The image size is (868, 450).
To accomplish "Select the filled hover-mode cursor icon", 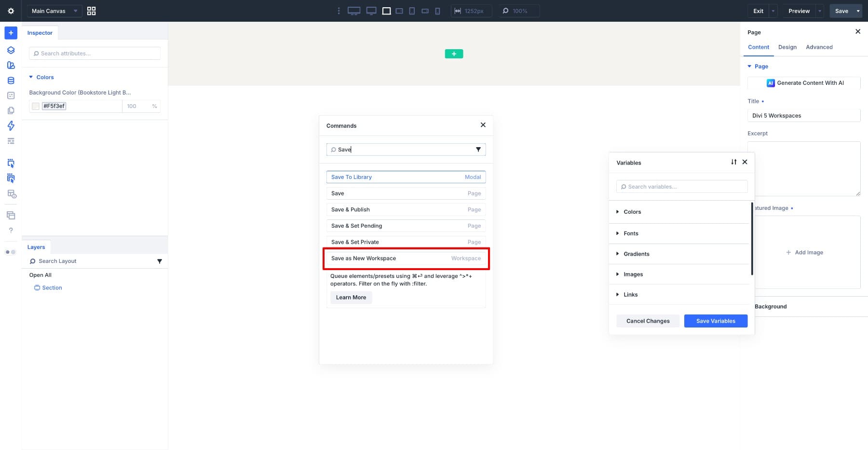I will point(11,178).
